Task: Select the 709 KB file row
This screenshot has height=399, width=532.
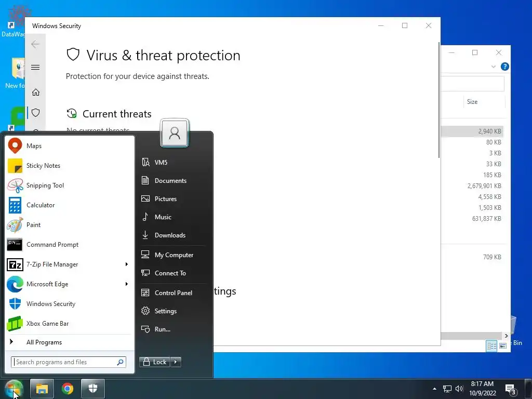Action: [x=472, y=257]
